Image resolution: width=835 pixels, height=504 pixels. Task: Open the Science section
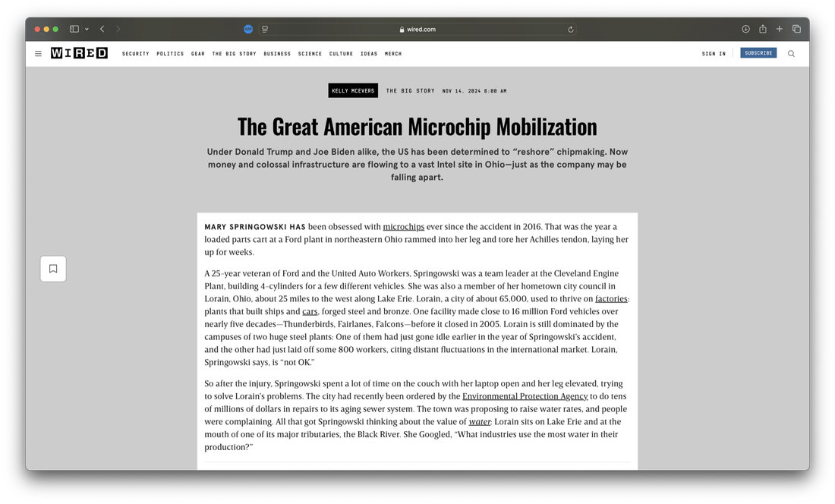(310, 54)
